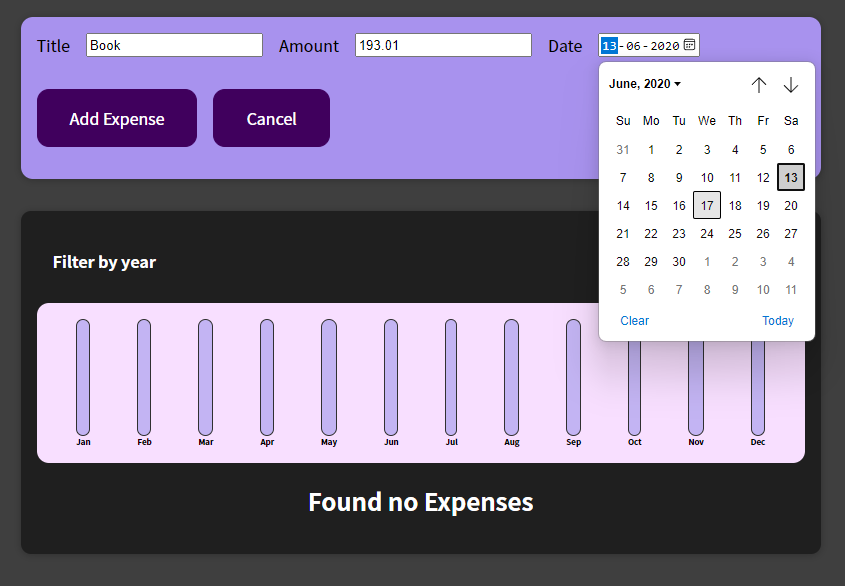Click Add Expense button
845x586 pixels.
coord(117,118)
